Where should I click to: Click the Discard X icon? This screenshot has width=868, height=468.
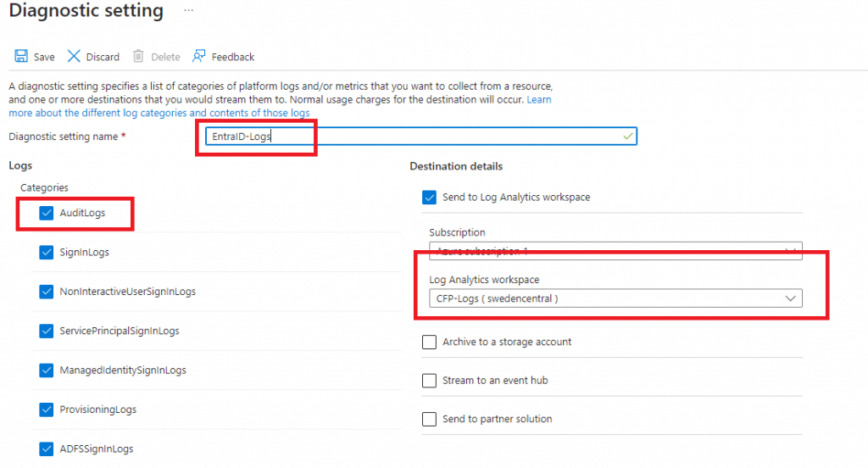click(x=74, y=57)
